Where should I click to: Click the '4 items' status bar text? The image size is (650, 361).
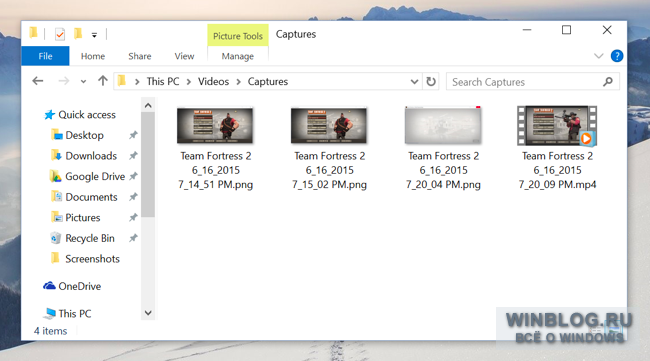51,331
